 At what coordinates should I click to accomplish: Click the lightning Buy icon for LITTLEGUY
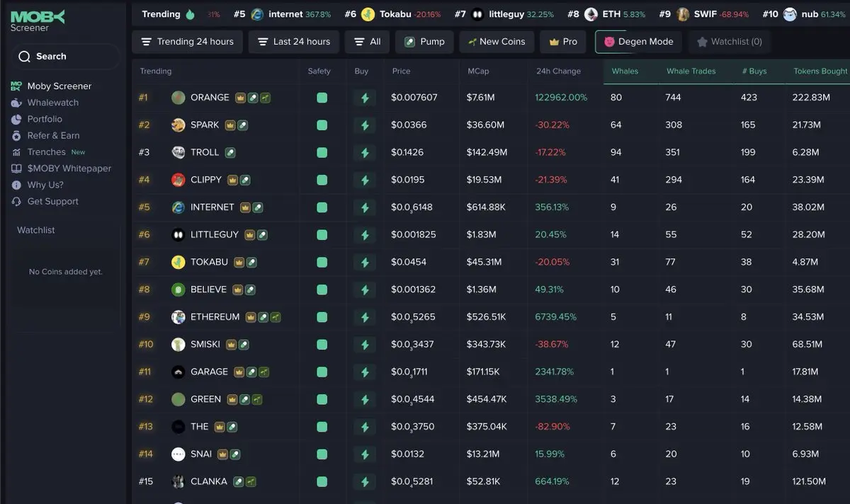[x=365, y=235]
